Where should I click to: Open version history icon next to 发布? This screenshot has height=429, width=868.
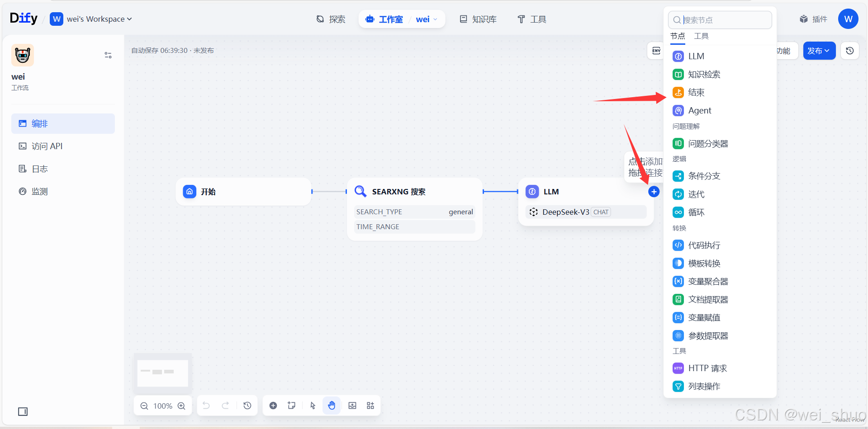click(850, 51)
